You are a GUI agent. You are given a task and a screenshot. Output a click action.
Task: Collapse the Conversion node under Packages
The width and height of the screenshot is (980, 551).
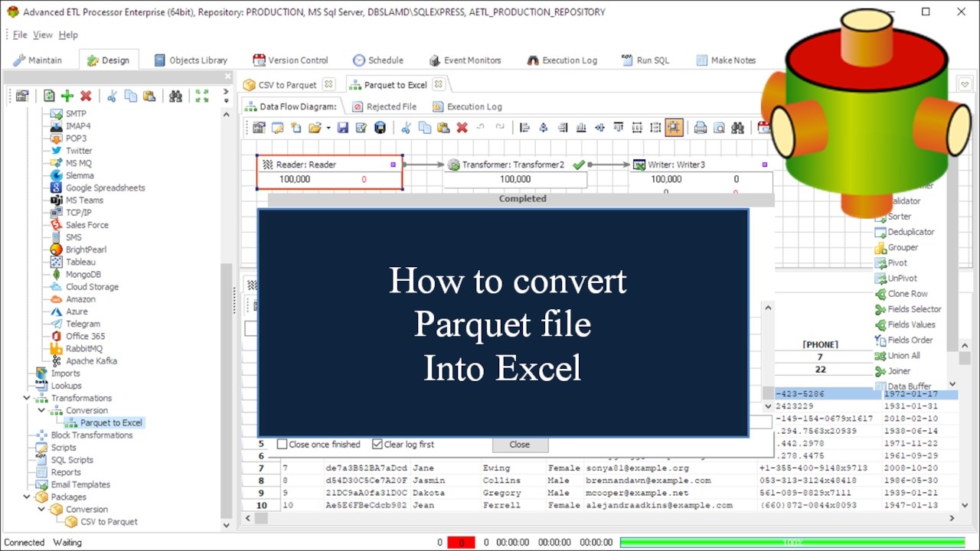pyautogui.click(x=41, y=509)
